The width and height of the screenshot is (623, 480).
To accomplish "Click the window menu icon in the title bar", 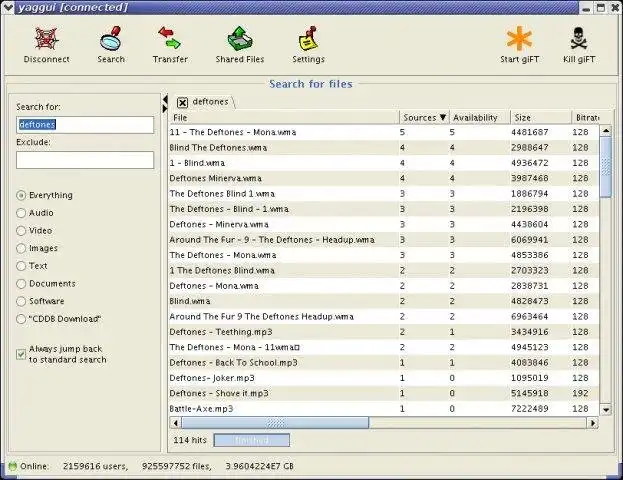I will coord(8,7).
